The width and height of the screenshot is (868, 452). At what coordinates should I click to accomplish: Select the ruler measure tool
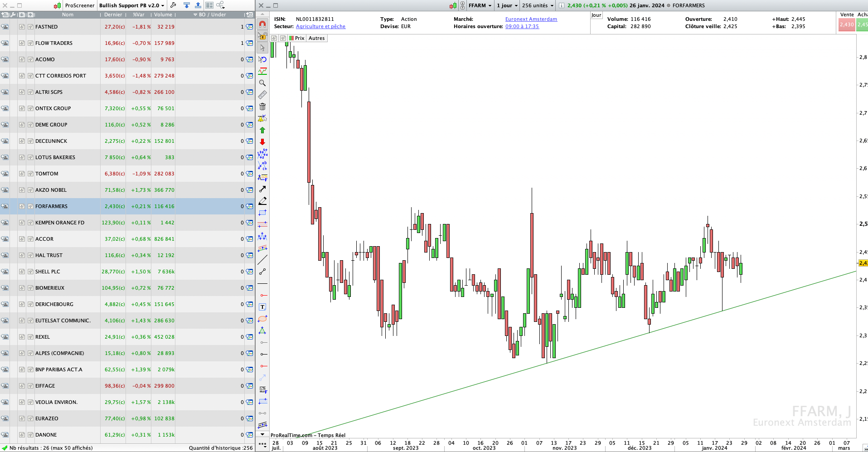pos(262,95)
